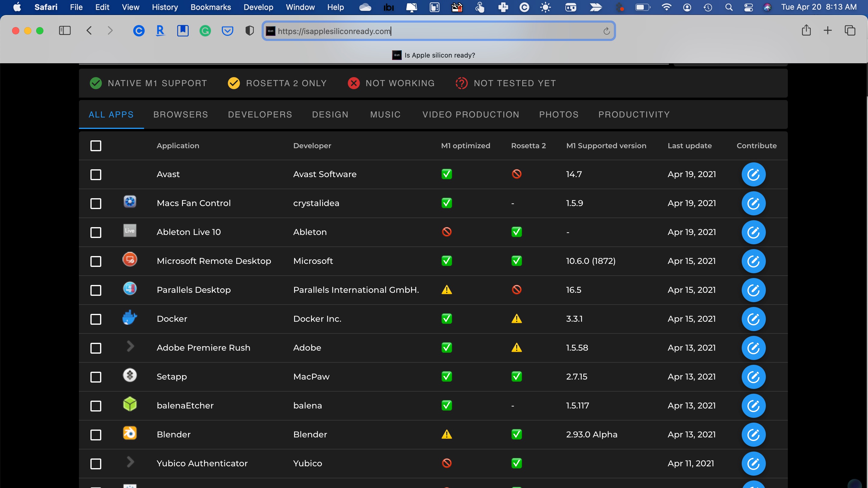Click the Blender app icon
This screenshot has height=488, width=868.
click(x=130, y=433)
